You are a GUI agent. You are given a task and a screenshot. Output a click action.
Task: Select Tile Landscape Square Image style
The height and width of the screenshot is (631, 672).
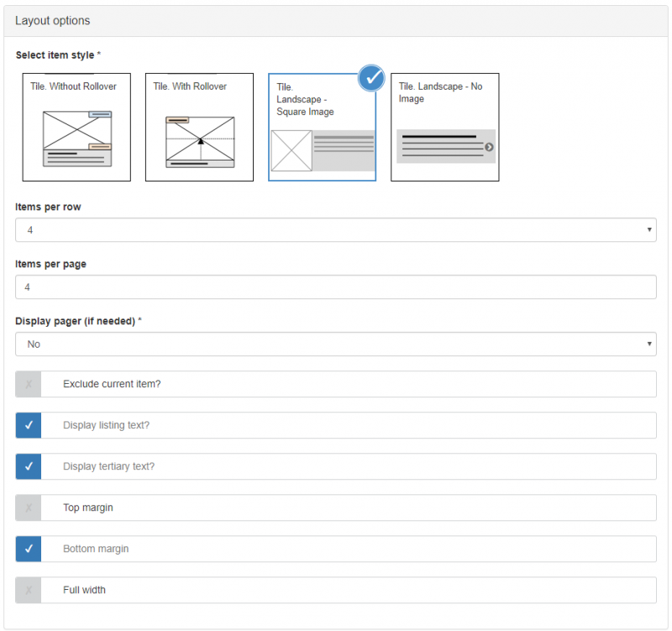click(323, 127)
